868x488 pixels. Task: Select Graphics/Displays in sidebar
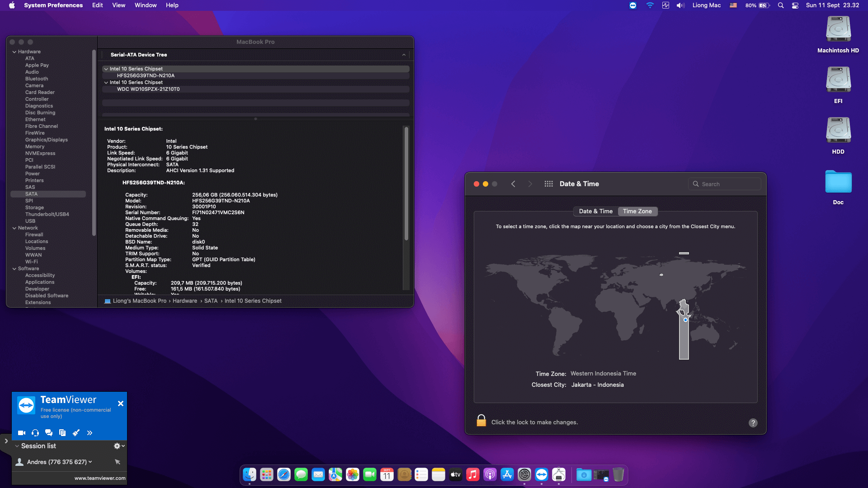pyautogui.click(x=47, y=140)
